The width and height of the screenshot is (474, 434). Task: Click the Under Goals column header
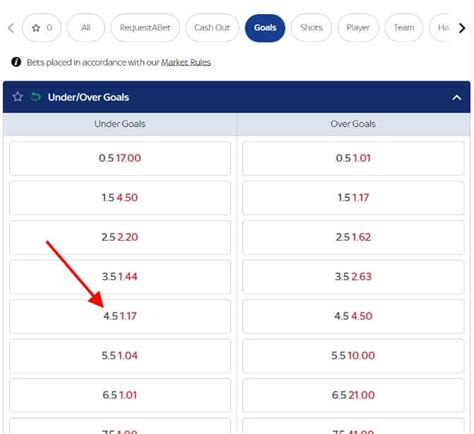120,124
